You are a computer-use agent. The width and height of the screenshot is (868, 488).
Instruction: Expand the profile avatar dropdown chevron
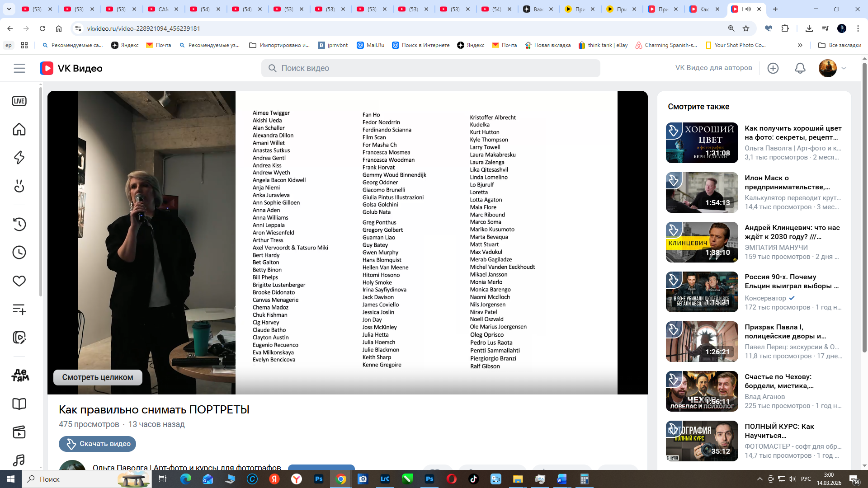[x=844, y=68]
